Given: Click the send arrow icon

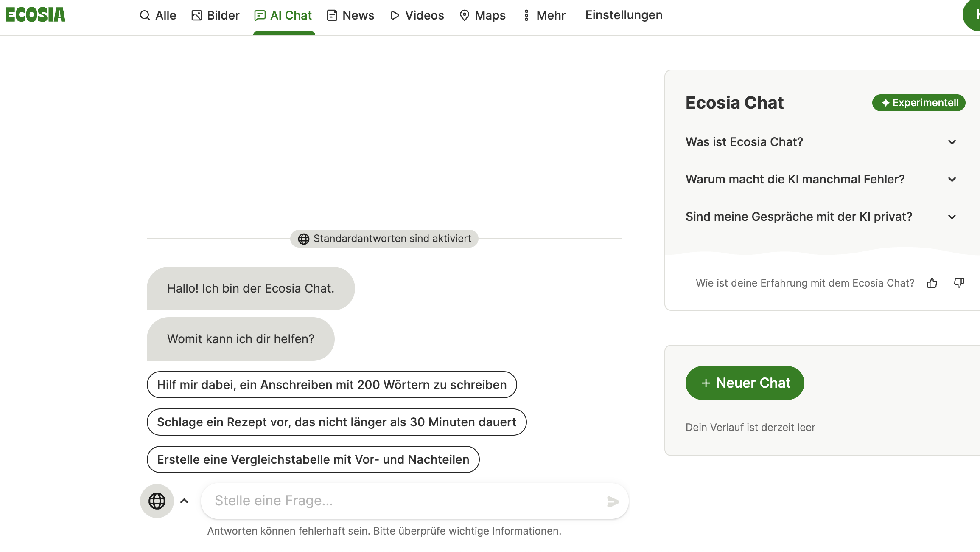Looking at the screenshot, I should (613, 501).
